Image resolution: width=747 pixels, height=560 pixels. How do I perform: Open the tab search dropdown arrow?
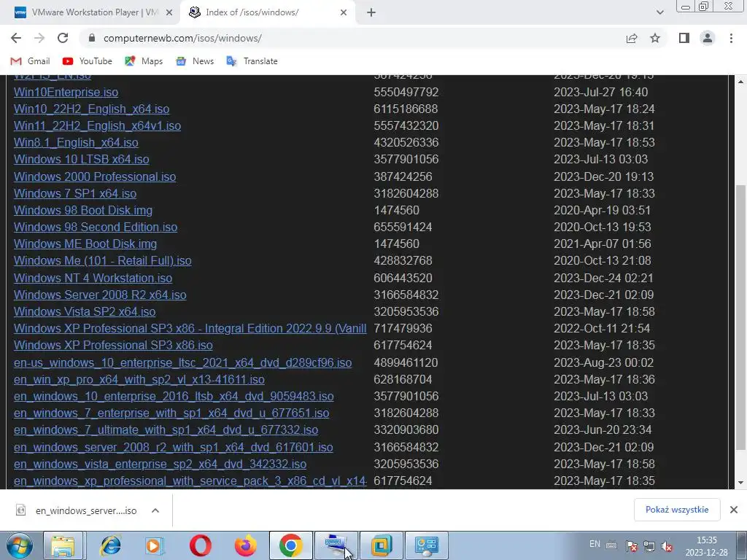659,12
